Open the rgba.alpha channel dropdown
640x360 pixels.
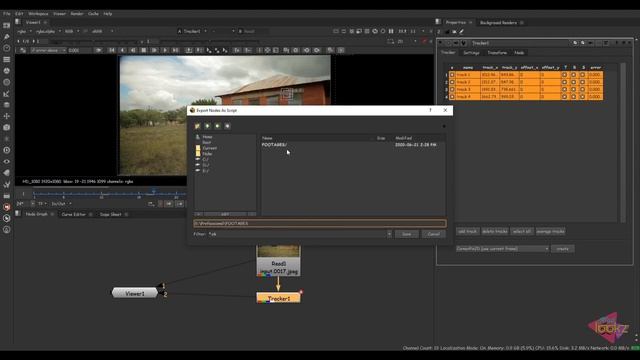(48, 31)
